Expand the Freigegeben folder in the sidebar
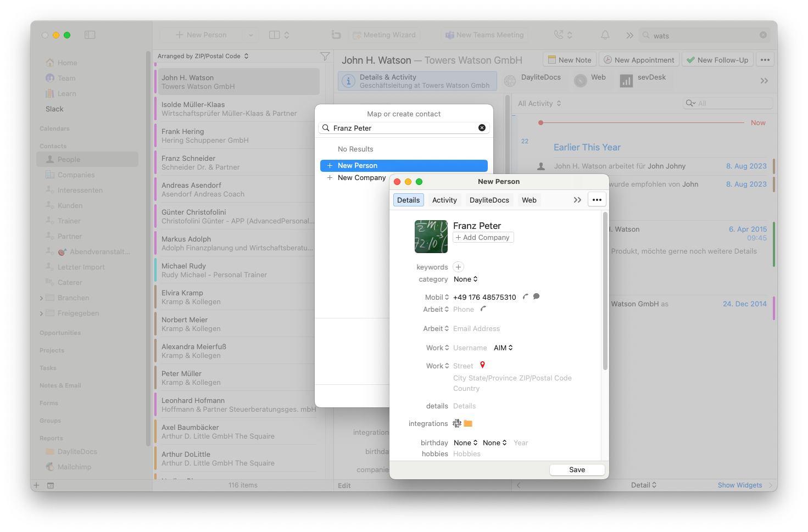 42,313
